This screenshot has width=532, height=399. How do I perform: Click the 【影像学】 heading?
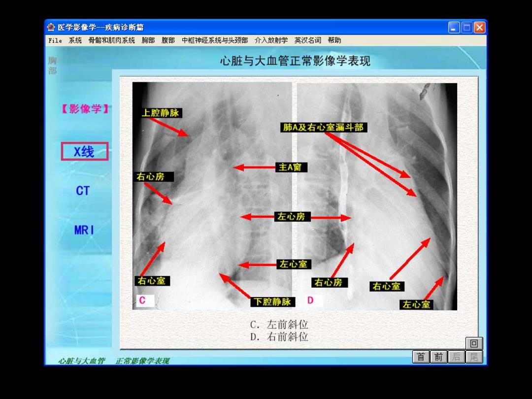coord(85,108)
